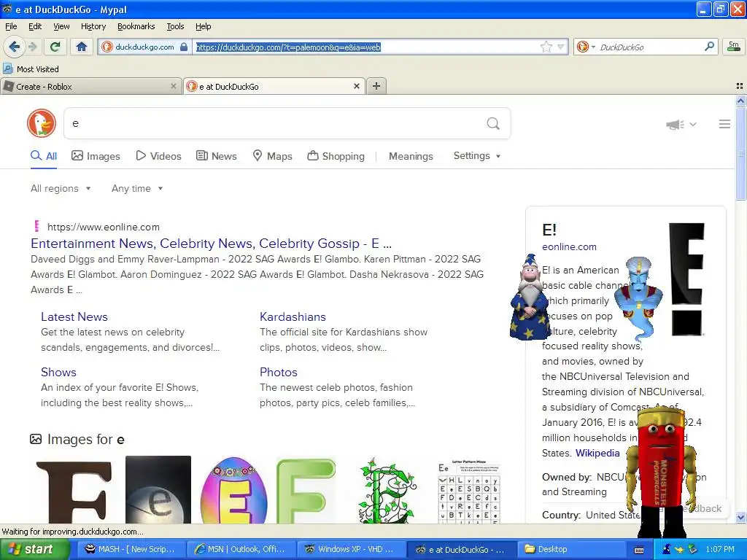The height and width of the screenshot is (560, 747).
Task: Click the padlock site security icon
Action: [x=184, y=47]
